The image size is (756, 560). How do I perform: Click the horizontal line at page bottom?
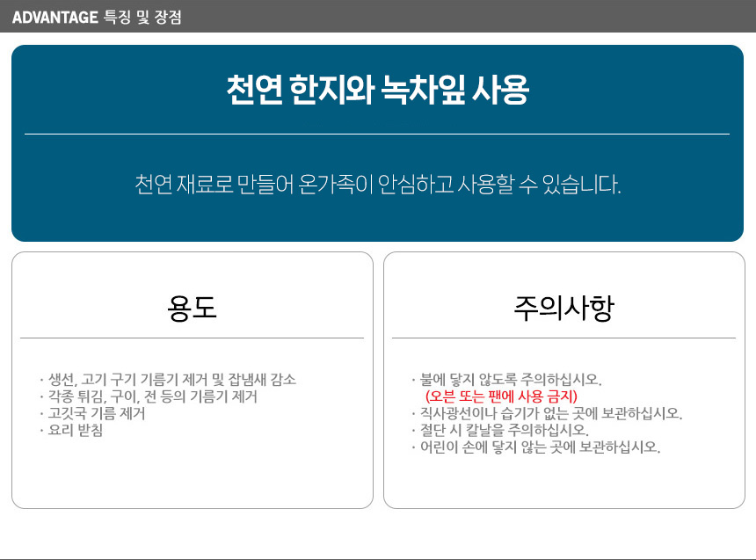(x=377, y=558)
